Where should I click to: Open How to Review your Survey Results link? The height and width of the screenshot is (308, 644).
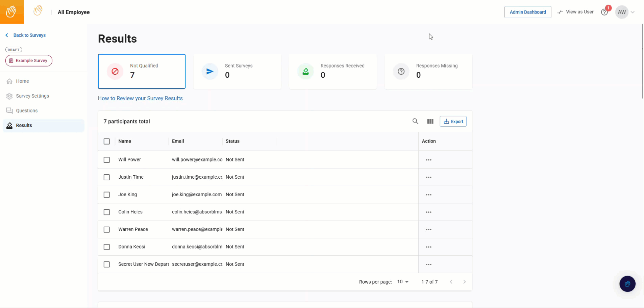click(140, 98)
